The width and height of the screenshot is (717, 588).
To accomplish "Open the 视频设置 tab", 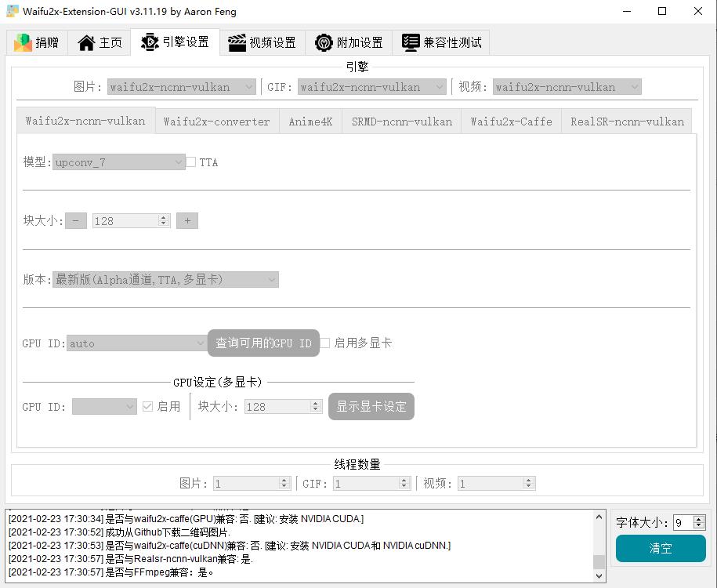I will coord(263,42).
